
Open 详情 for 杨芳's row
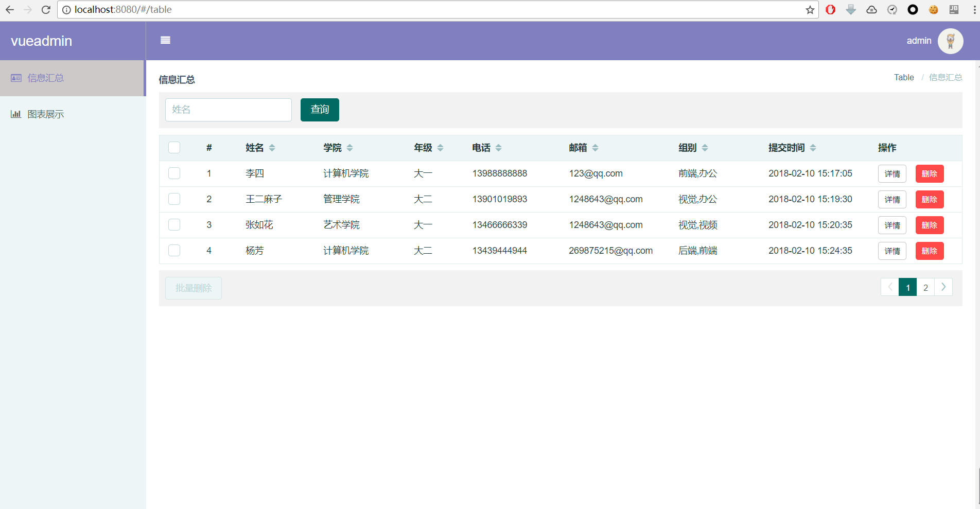tap(892, 251)
